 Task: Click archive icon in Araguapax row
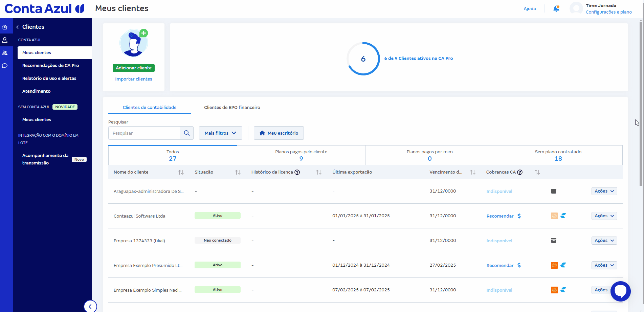point(554,191)
